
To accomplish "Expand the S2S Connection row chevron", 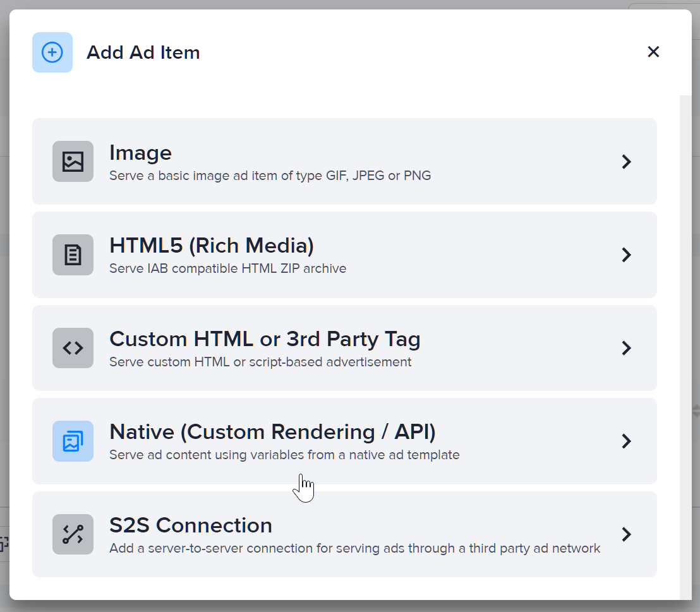I will 626,534.
